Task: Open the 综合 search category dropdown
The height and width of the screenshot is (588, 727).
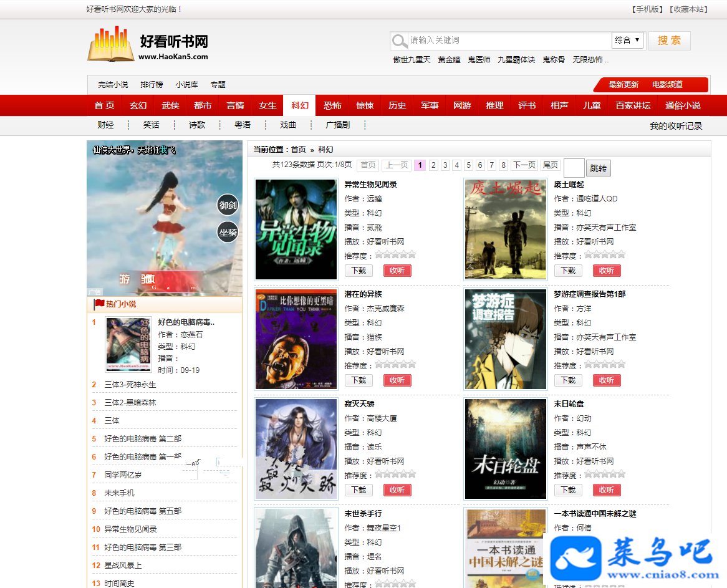Action: click(x=627, y=41)
